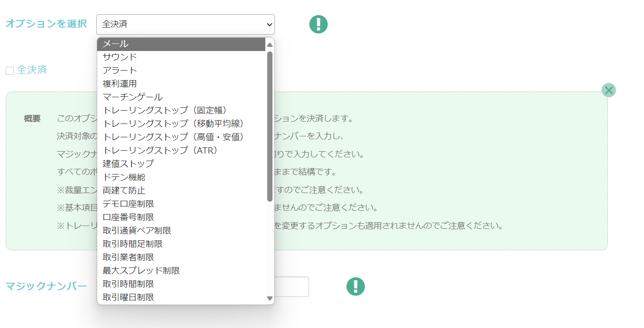Select the ドテン機能 option

pyautogui.click(x=181, y=177)
